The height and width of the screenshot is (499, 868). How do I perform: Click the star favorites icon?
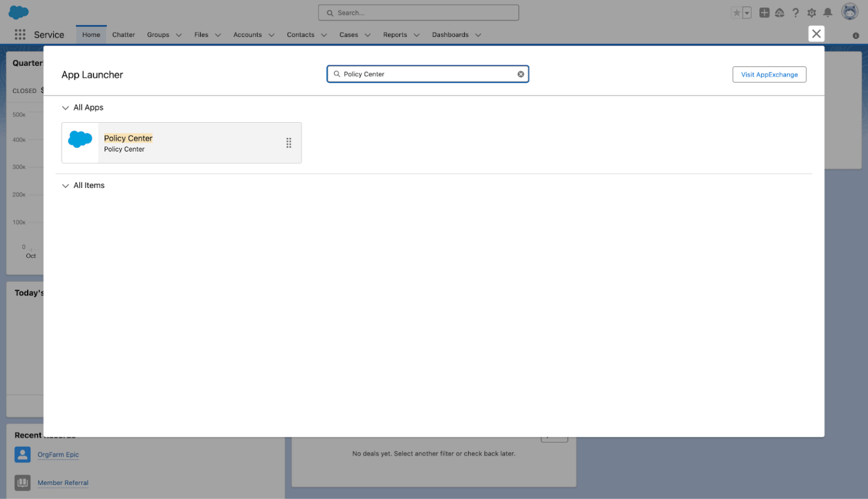coord(736,11)
